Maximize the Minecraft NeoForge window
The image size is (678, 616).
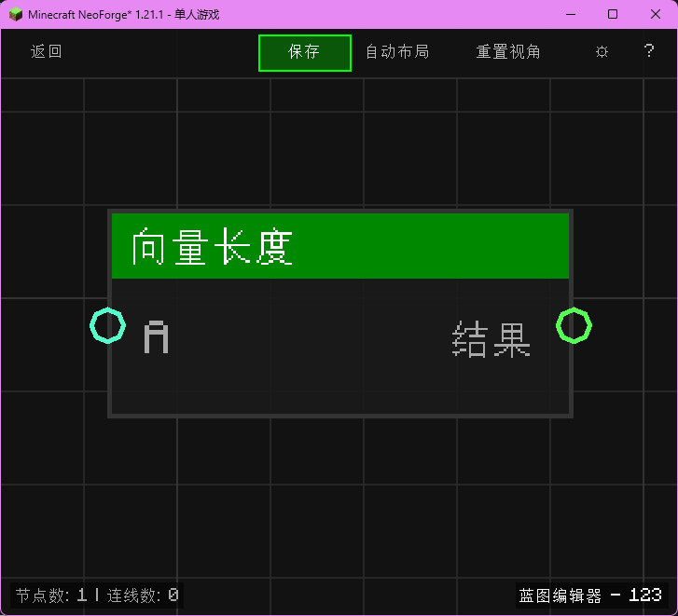613,14
